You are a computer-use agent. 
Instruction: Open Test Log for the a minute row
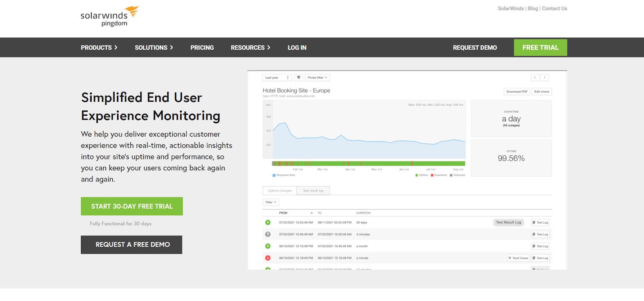540,258
